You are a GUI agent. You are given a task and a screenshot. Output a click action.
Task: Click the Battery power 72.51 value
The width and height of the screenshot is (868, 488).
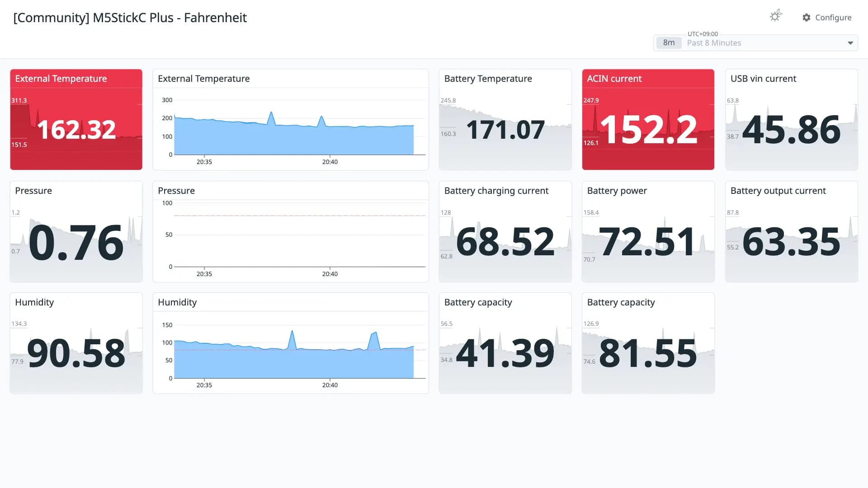[x=648, y=242]
